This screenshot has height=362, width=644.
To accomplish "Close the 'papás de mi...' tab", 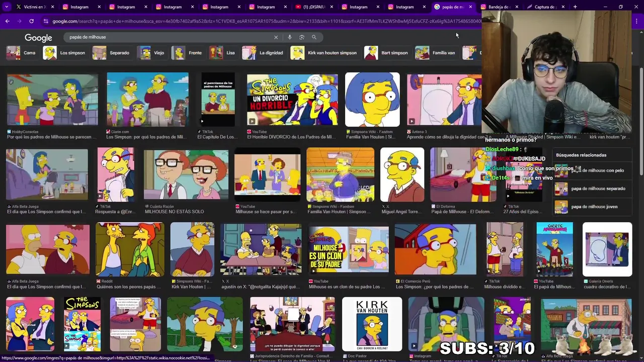I will pos(470,7).
